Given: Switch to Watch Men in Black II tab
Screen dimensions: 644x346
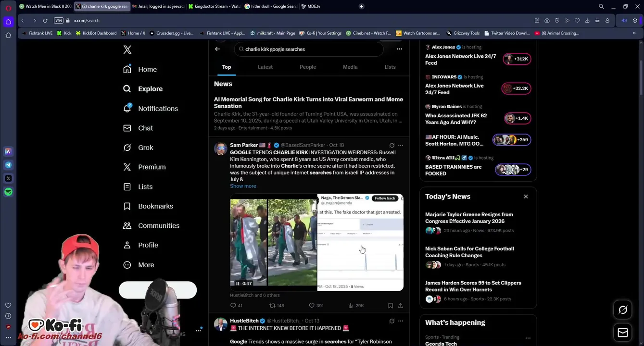Looking at the screenshot, I should (46, 6).
